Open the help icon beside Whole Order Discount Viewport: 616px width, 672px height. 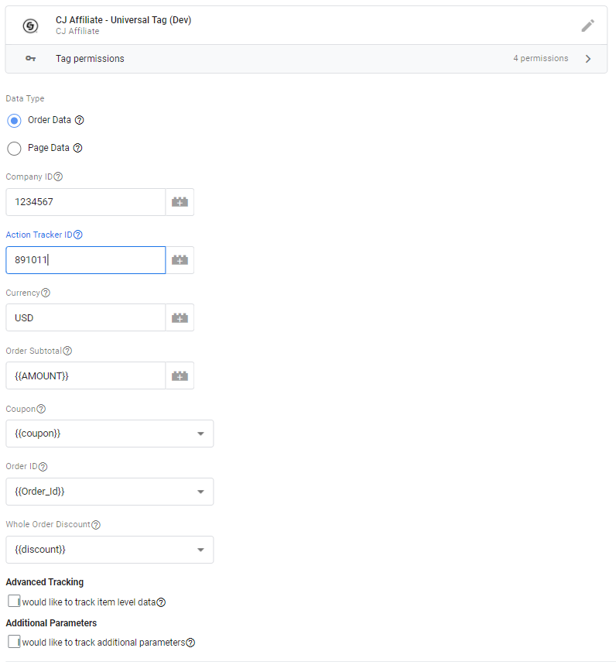(x=96, y=524)
